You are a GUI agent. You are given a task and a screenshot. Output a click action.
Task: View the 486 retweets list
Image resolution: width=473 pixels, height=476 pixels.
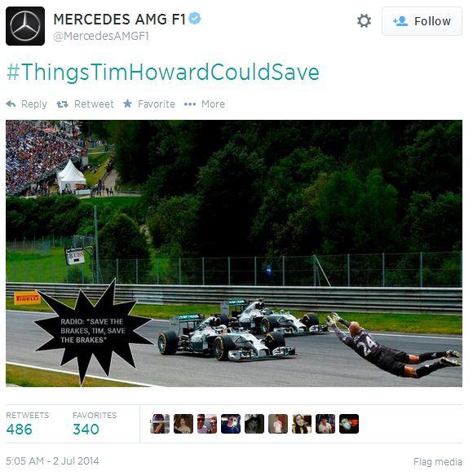click(28, 424)
